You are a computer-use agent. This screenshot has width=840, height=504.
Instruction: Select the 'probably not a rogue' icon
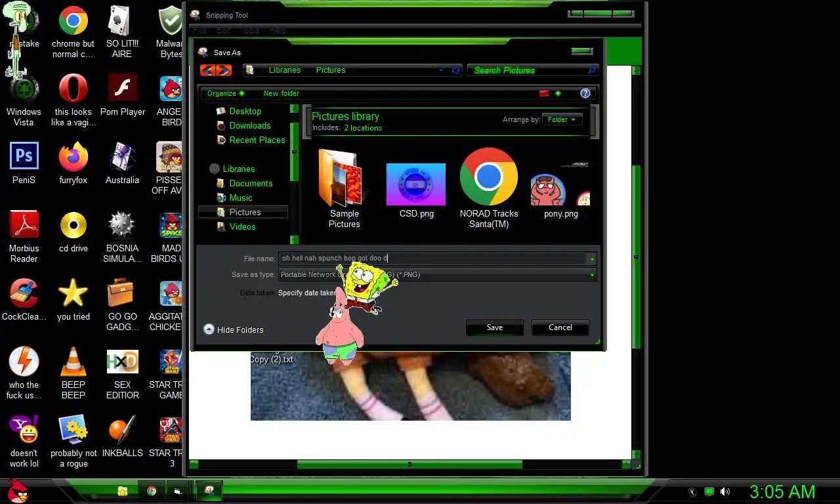tap(73, 442)
